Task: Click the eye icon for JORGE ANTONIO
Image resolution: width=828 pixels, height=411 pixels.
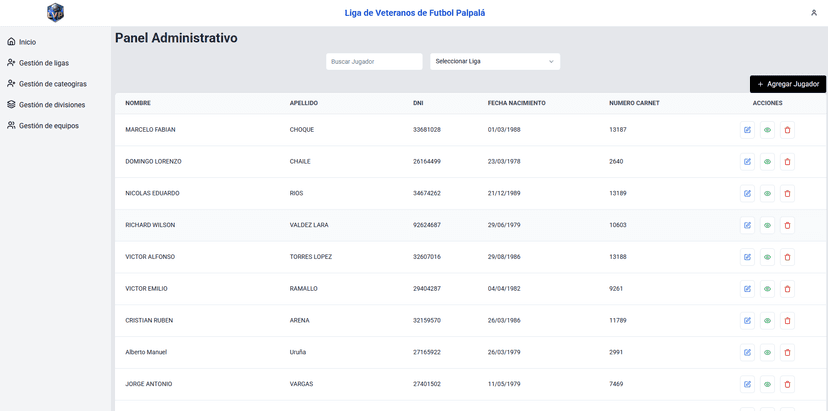Action: pos(767,384)
